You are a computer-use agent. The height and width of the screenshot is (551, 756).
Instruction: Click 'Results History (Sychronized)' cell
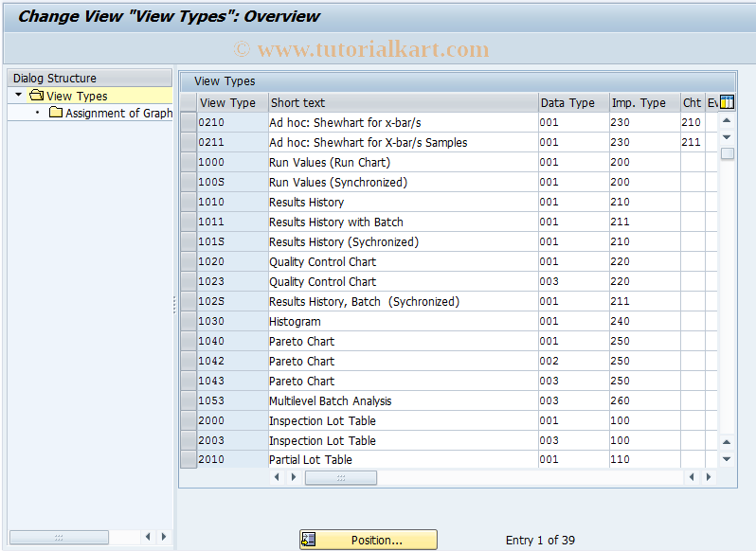point(403,241)
